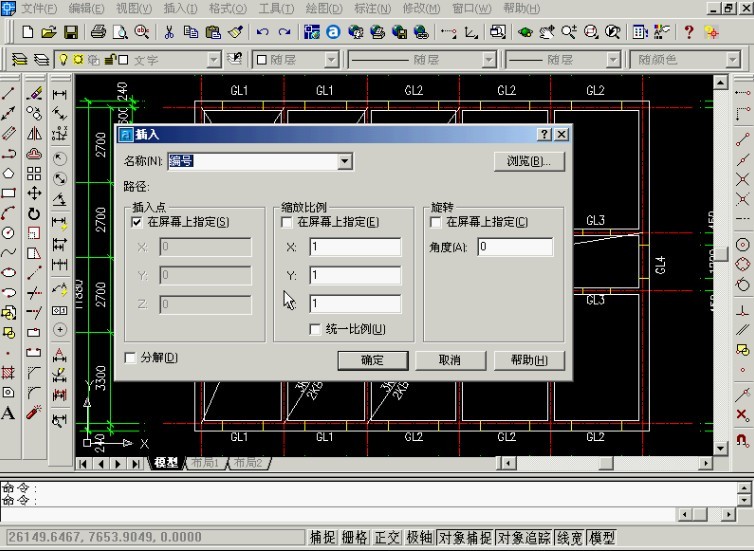The height and width of the screenshot is (551, 754).
Task: Check rotation 在屏幕上指定(C) box
Action: coord(436,222)
